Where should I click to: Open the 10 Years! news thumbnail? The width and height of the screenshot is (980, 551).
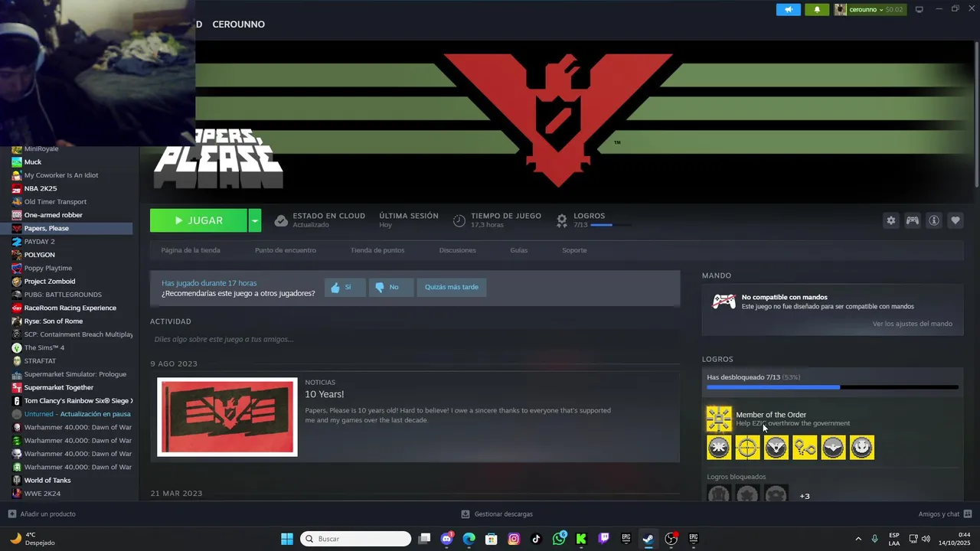click(227, 417)
